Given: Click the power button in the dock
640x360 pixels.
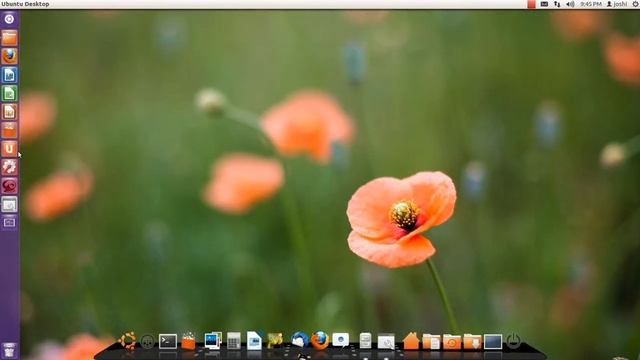Looking at the screenshot, I should pyautogui.click(x=513, y=341).
